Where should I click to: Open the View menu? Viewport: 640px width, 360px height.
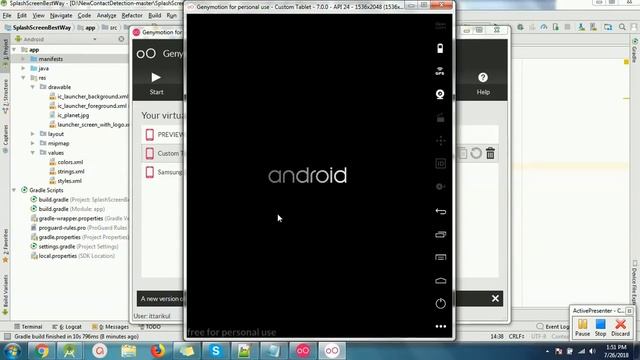38,16
